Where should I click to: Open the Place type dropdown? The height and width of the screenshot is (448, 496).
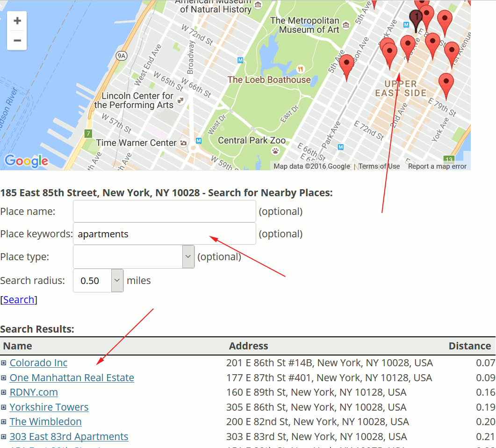click(x=188, y=257)
